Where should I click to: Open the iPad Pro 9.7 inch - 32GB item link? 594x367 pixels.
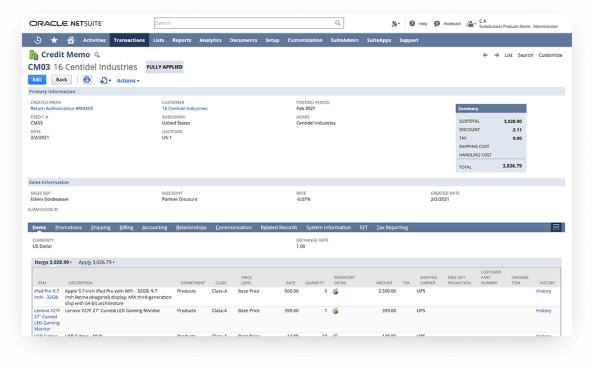(47, 294)
